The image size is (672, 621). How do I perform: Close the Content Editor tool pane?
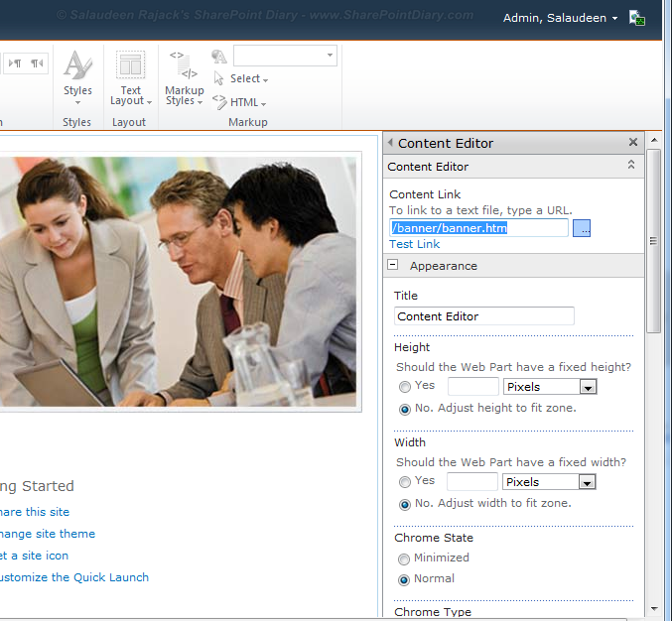click(633, 142)
